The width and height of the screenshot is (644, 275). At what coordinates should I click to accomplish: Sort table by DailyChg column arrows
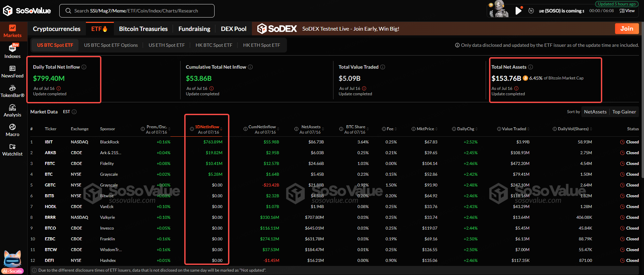tap(477, 129)
